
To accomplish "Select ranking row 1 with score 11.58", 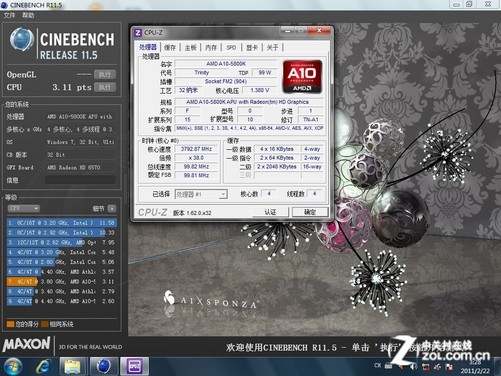I will pos(62,223).
